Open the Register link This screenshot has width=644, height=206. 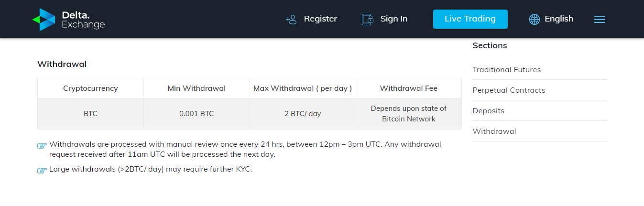pyautogui.click(x=320, y=19)
